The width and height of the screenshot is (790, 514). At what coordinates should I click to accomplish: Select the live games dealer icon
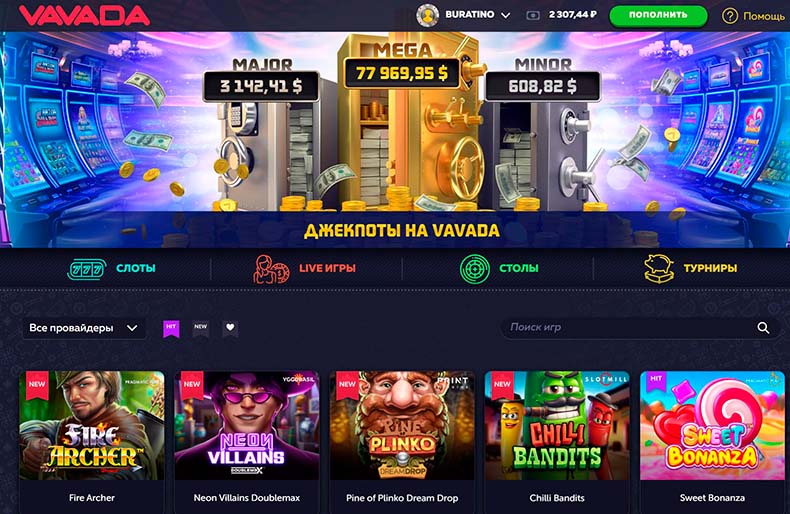(271, 269)
